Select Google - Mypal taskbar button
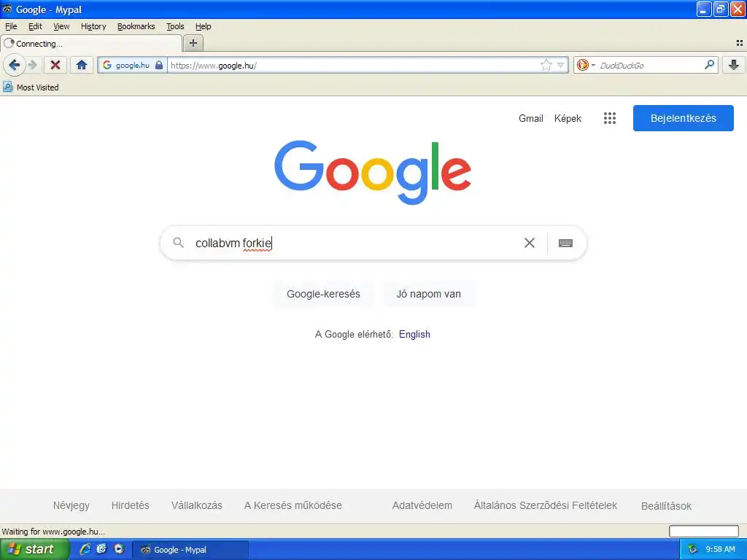Screen dimensions: 747x560 click(190, 550)
